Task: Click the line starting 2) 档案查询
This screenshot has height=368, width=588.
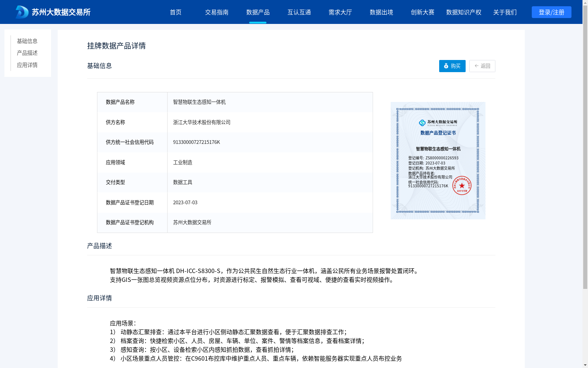Action: click(x=237, y=341)
